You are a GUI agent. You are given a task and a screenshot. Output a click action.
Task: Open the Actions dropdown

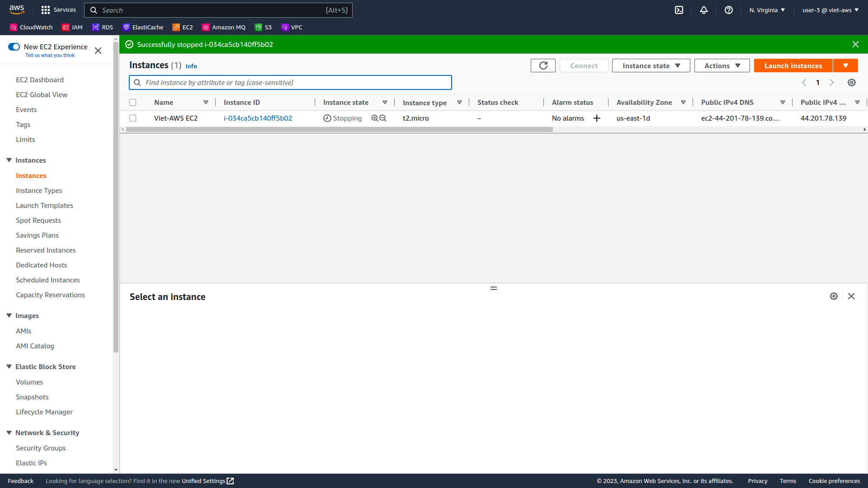tap(722, 66)
